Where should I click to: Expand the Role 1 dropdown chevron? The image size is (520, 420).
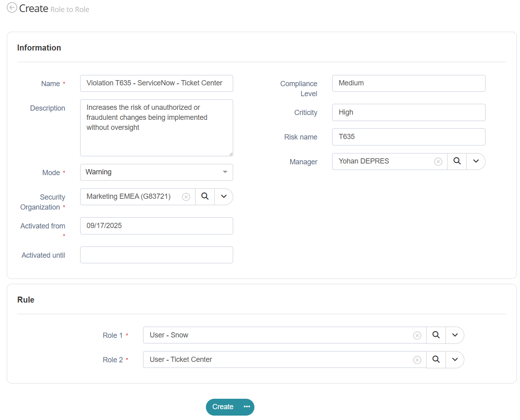pos(455,335)
